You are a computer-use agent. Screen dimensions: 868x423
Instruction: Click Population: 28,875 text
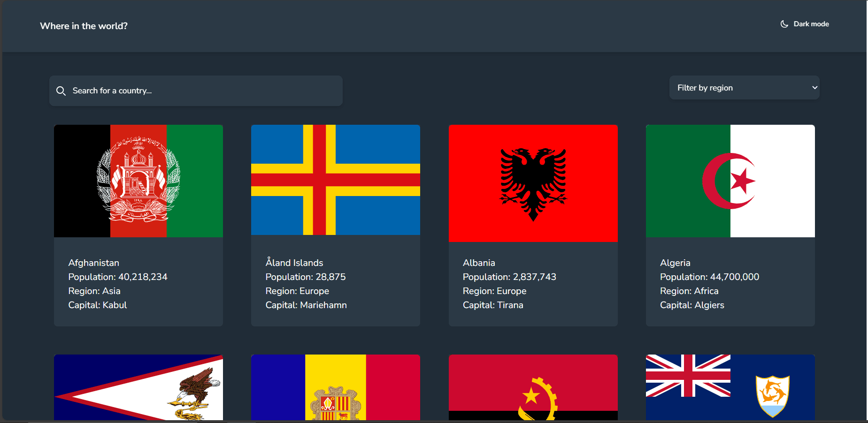[306, 277]
